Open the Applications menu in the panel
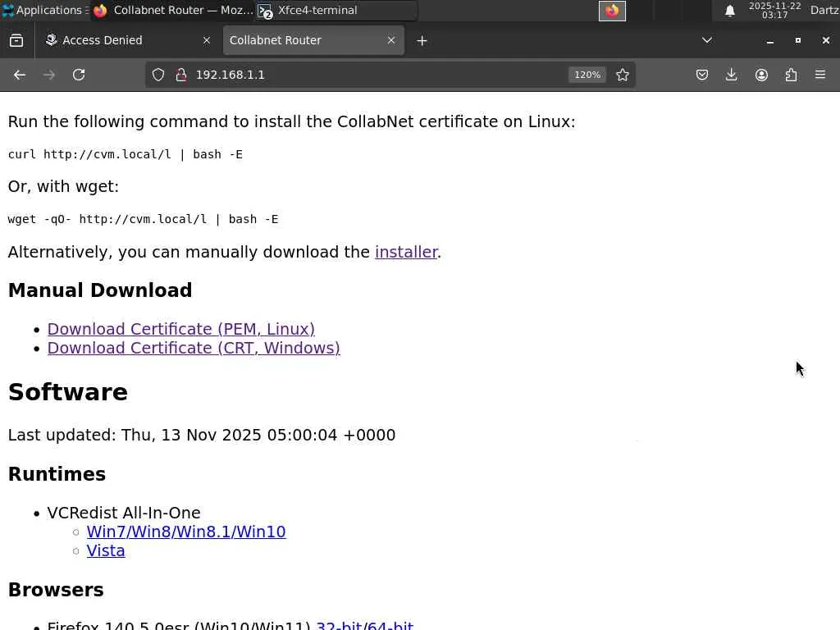 44,10
